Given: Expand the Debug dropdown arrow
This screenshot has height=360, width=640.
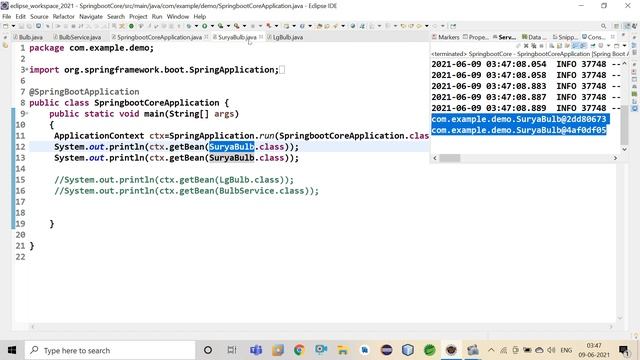Looking at the screenshot, I should pos(196,26).
